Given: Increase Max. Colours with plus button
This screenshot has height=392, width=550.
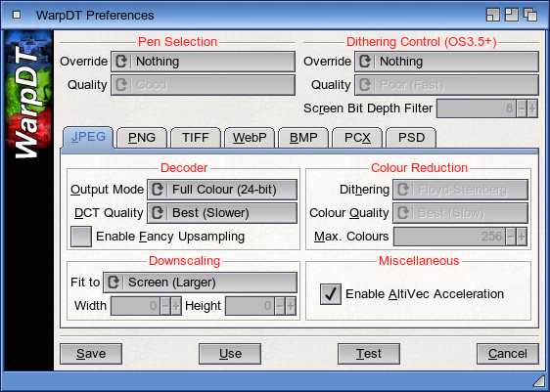Looking at the screenshot, I should pos(522,237).
